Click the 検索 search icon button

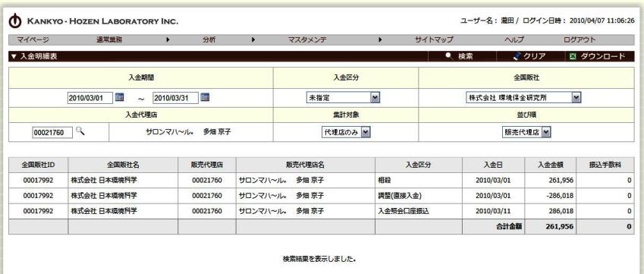click(449, 56)
